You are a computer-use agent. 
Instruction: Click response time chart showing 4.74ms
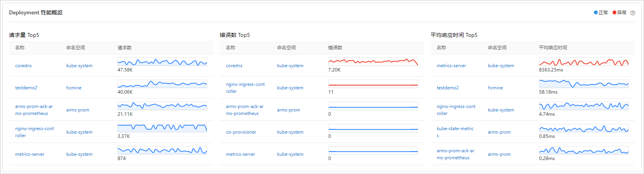584,106
